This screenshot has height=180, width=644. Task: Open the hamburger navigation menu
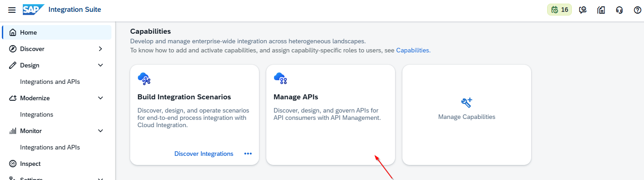pyautogui.click(x=12, y=10)
